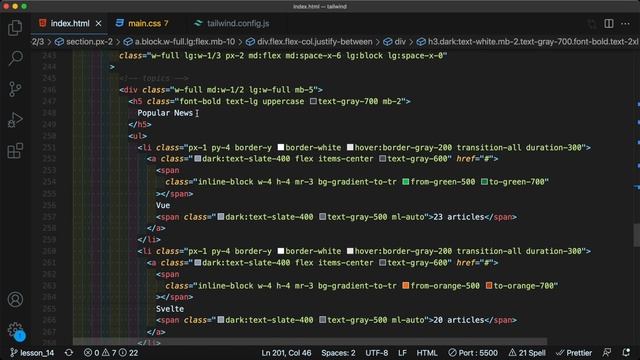
Task: Open the to-orange-700 color swatch
Action: pos(489,286)
